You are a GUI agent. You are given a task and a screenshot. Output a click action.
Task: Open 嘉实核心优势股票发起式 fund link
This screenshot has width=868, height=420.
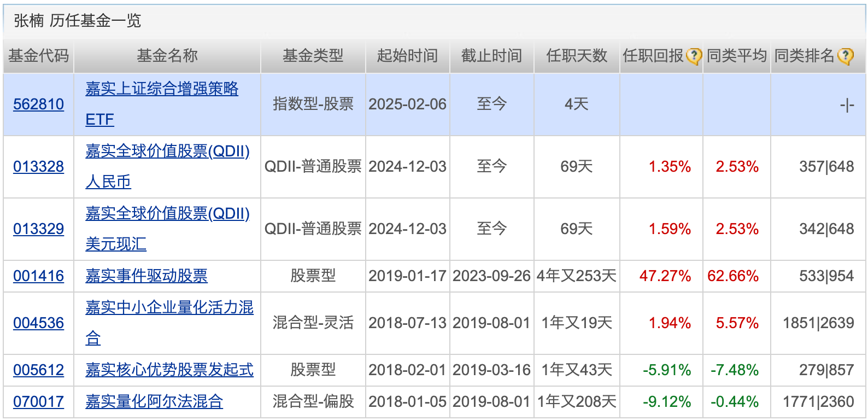click(x=169, y=370)
